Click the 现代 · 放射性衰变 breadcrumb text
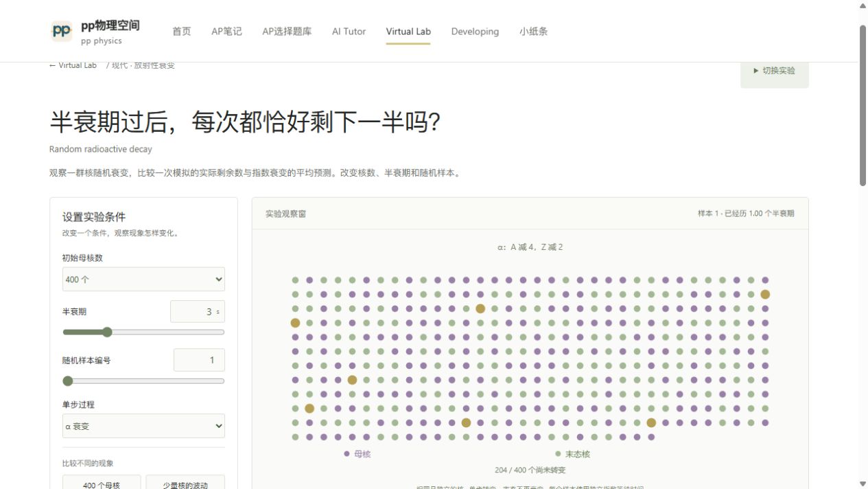Image resolution: width=868 pixels, height=489 pixels. click(143, 65)
